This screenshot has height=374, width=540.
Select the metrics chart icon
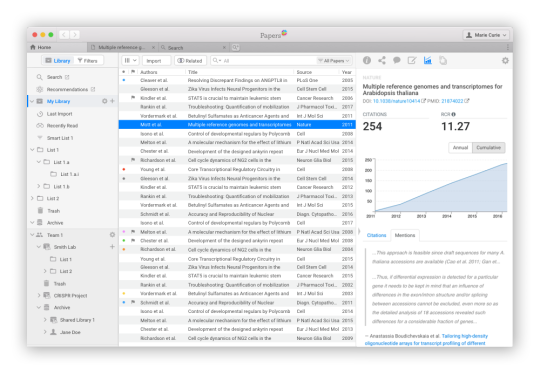point(427,61)
